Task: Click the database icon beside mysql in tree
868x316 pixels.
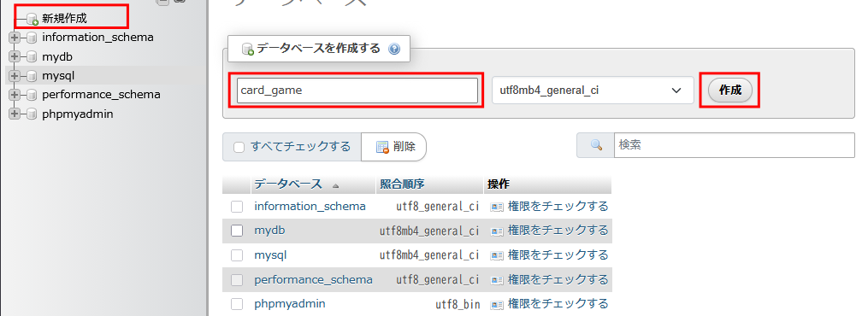Action: click(32, 76)
